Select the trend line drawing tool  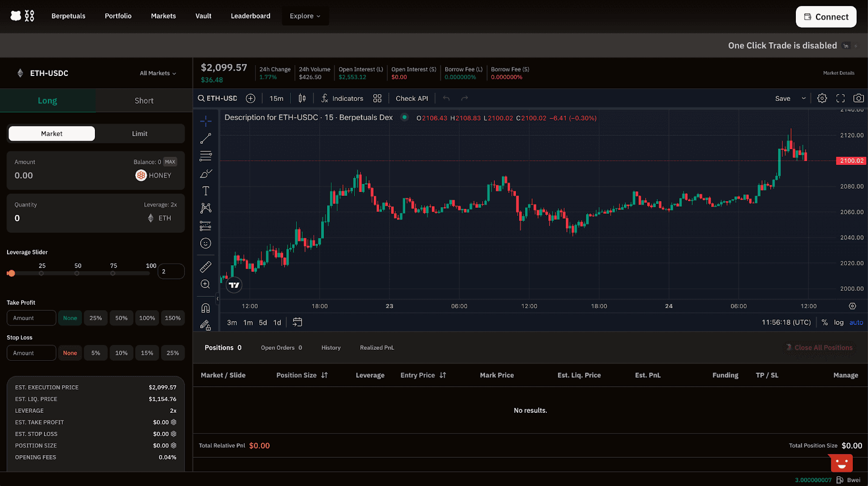pos(206,139)
